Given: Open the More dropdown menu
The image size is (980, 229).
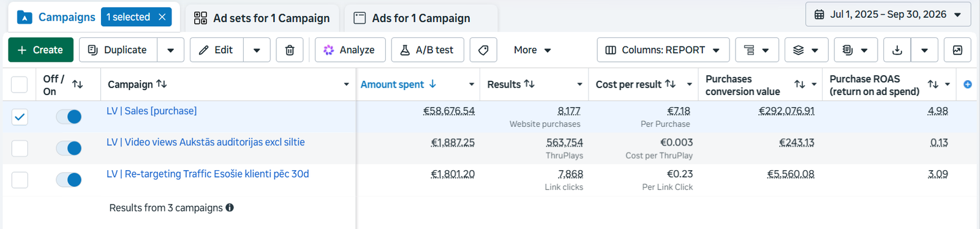Looking at the screenshot, I should tap(532, 50).
